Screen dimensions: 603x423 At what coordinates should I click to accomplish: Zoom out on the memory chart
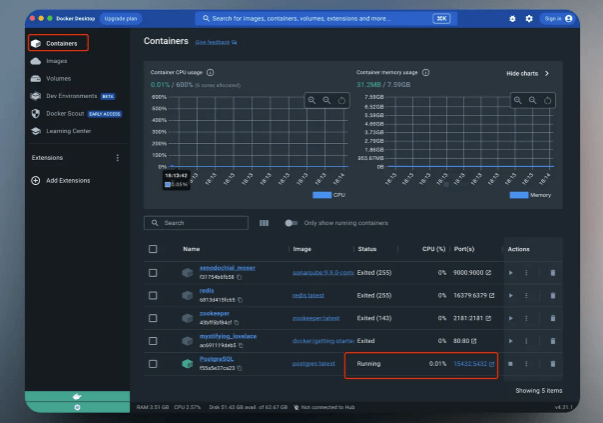[532, 100]
